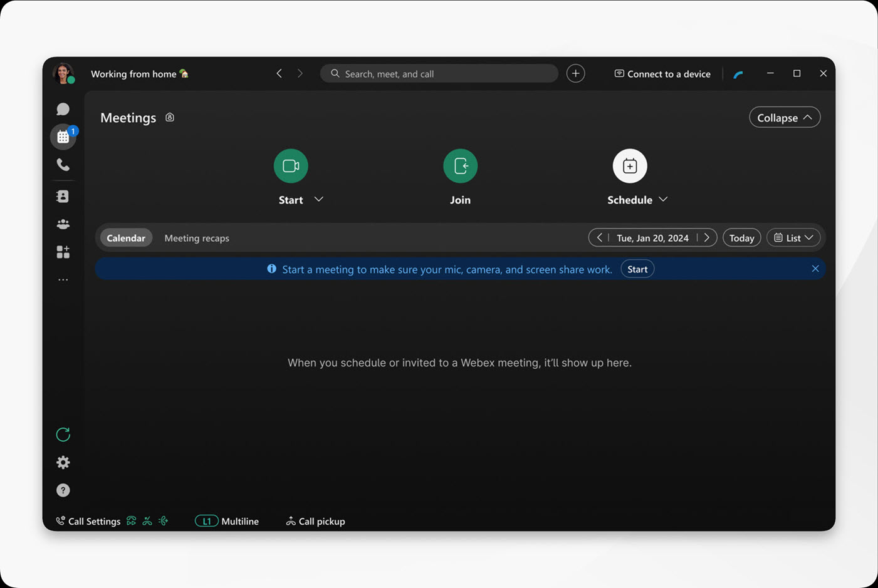Open the More ellipsis in sidebar
Viewport: 878px width, 588px height.
point(63,280)
